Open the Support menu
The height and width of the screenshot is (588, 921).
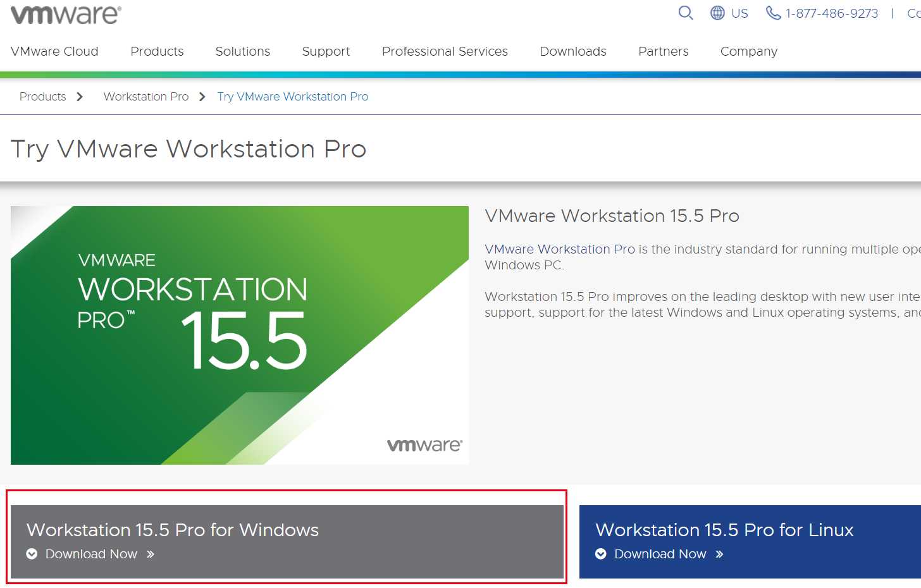(x=326, y=51)
